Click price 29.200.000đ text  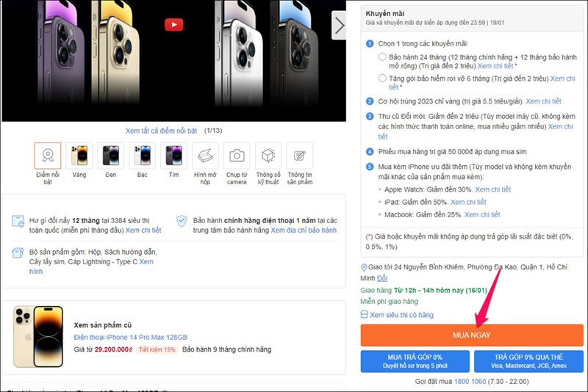pyautogui.click(x=113, y=349)
